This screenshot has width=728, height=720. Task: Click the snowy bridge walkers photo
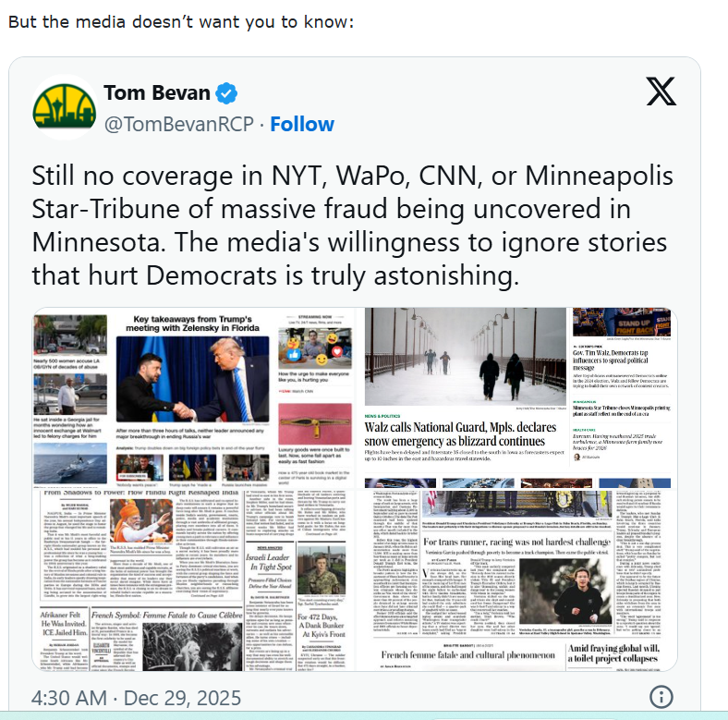tap(466, 356)
